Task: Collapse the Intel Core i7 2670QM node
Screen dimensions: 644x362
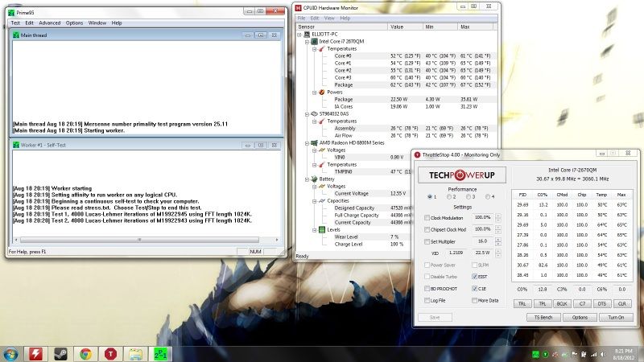Action: click(x=307, y=42)
